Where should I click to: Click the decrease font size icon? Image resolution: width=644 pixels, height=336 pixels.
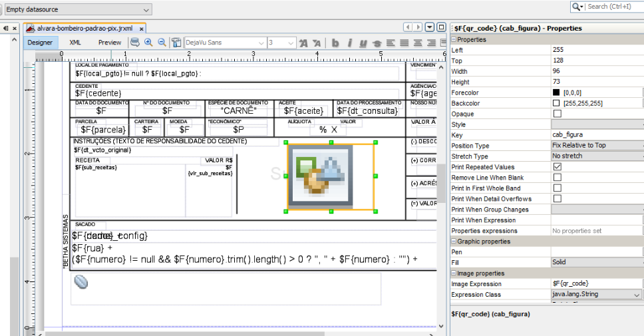317,43
